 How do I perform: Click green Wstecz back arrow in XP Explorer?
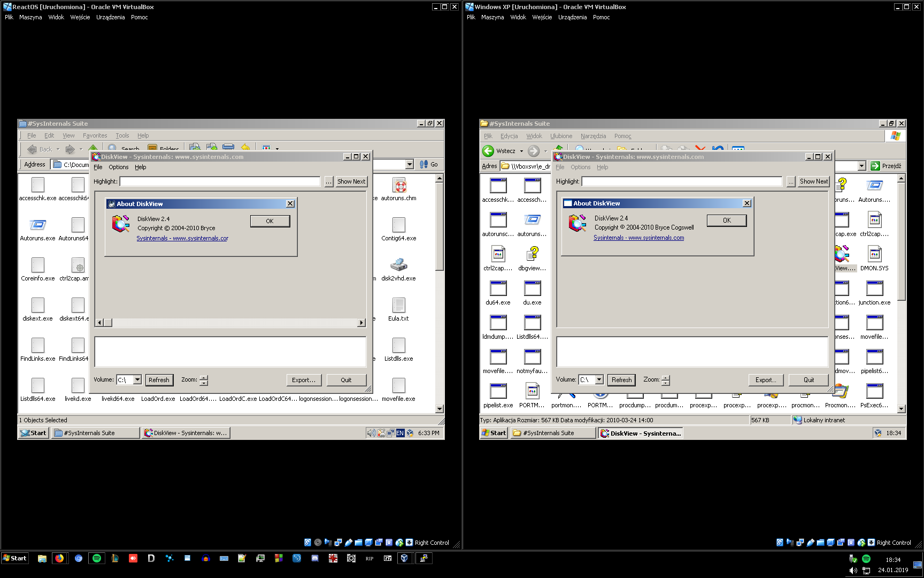[488, 151]
